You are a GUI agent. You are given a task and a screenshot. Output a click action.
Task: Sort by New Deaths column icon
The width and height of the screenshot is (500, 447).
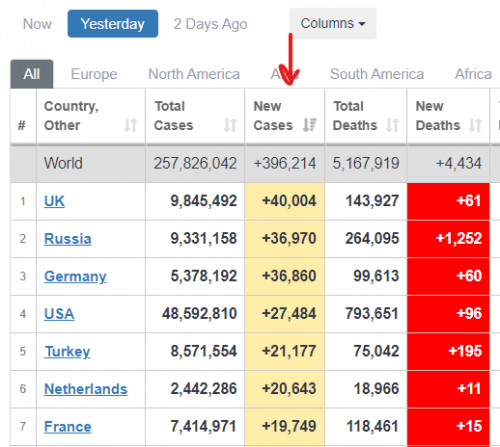point(475,125)
